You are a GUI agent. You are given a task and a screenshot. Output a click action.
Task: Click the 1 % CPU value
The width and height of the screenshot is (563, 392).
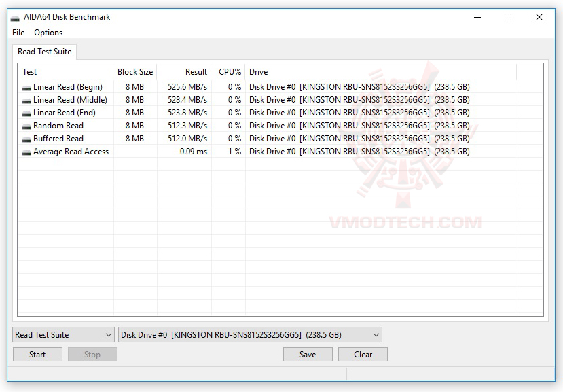pos(234,152)
